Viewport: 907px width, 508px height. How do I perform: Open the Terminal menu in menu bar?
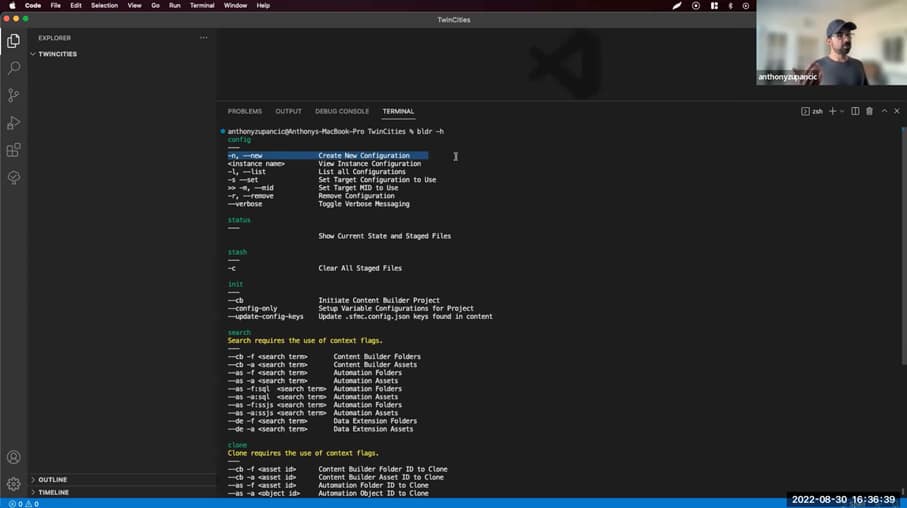[x=202, y=5]
